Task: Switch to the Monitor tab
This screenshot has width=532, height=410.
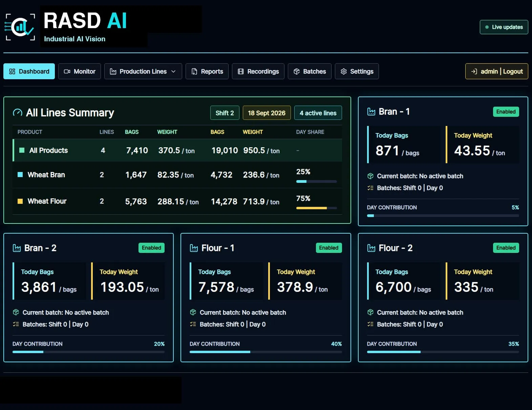Action: pyautogui.click(x=80, y=71)
